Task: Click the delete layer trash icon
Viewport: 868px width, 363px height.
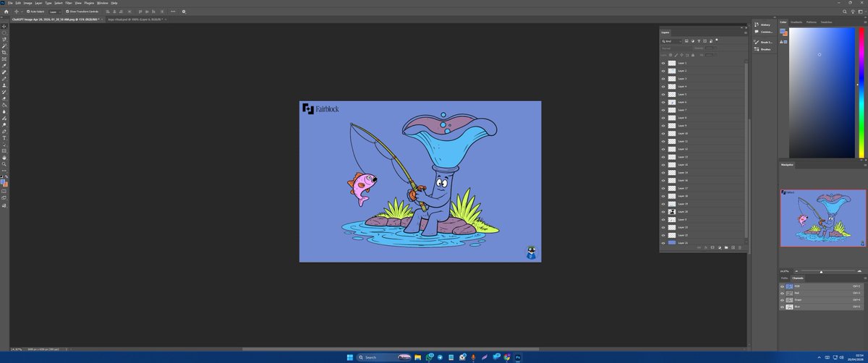Action: point(740,247)
